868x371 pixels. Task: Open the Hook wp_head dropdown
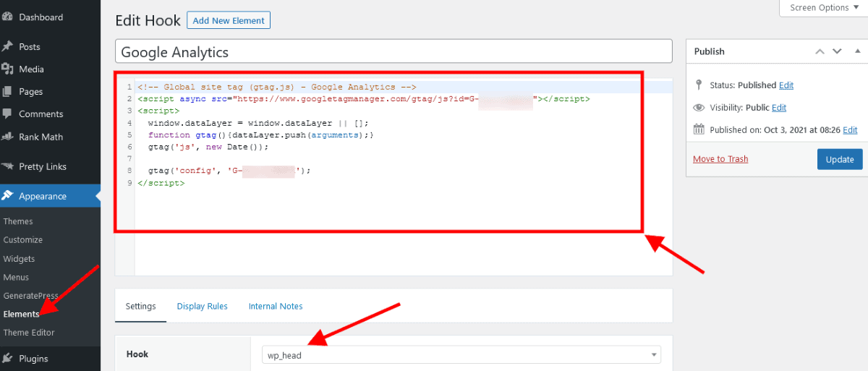tap(461, 355)
